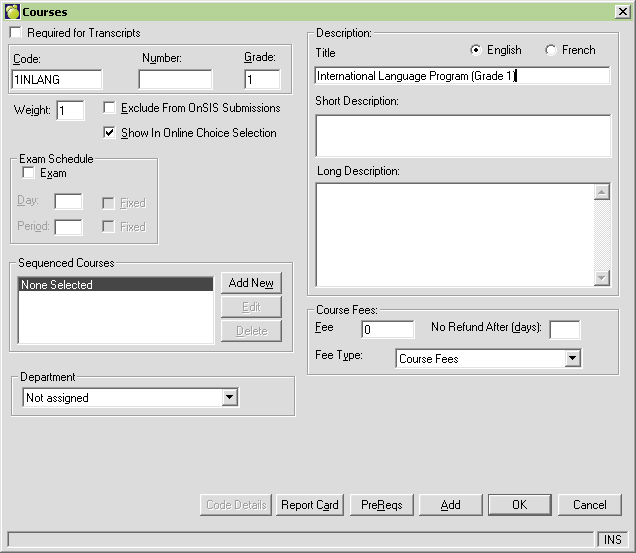Viewport: 636px width, 553px height.
Task: Click in the course Code field
Action: coord(57,80)
